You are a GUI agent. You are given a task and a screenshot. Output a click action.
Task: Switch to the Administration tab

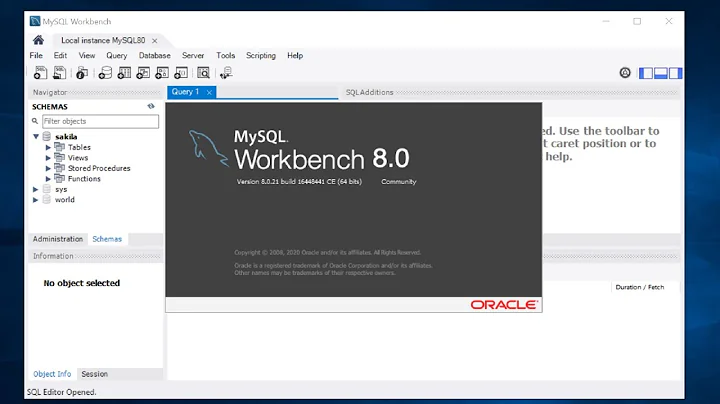(x=57, y=239)
